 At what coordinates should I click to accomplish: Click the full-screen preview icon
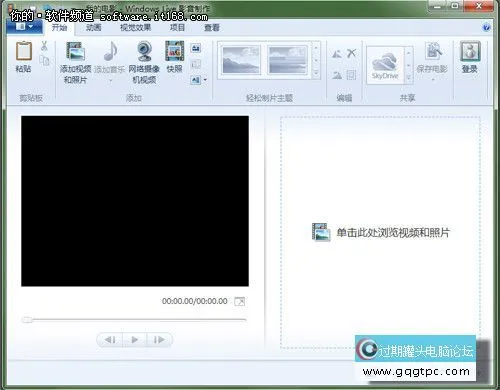tap(240, 301)
